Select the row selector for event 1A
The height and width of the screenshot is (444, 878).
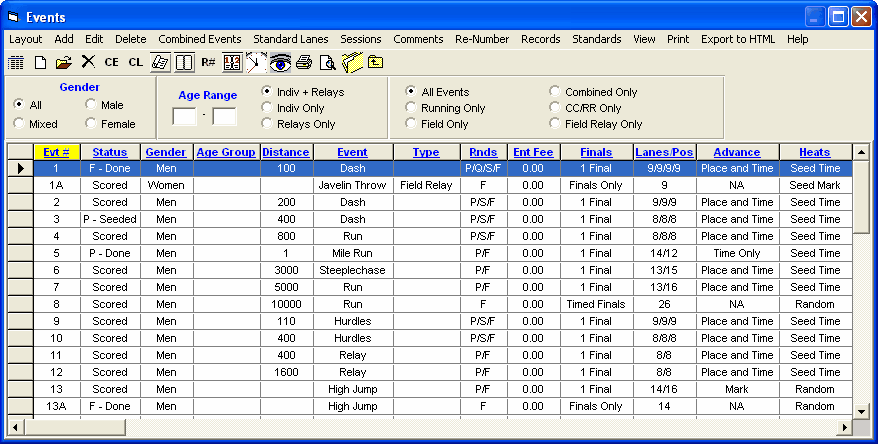click(20, 185)
